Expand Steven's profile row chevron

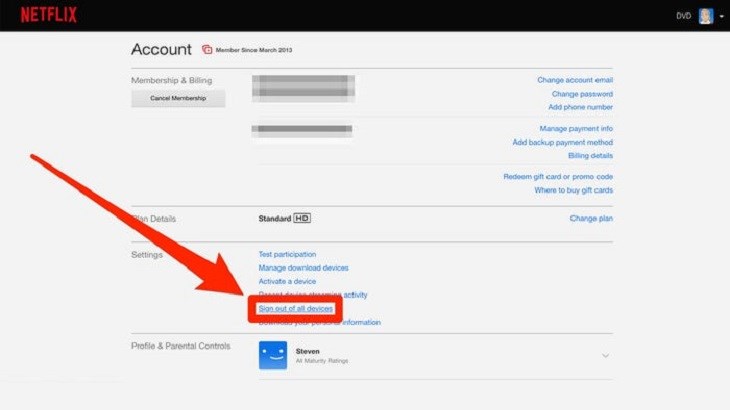605,356
